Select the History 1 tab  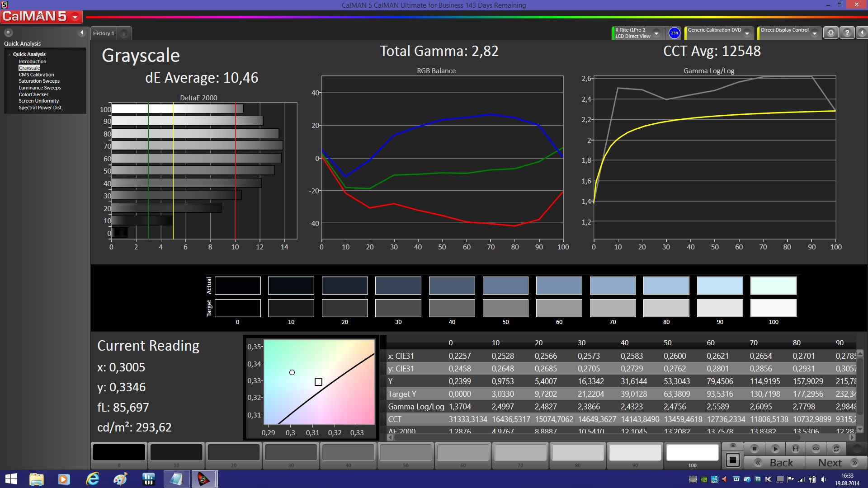104,33
